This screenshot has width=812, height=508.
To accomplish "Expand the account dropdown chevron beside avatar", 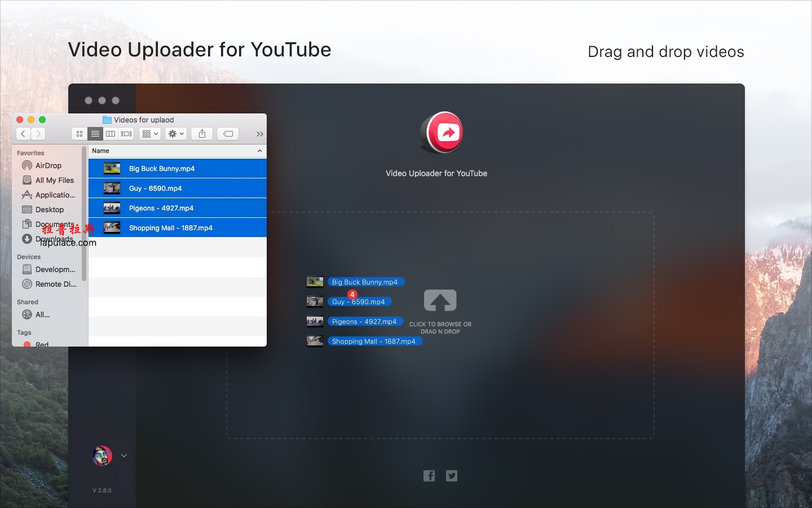I will pos(124,456).
